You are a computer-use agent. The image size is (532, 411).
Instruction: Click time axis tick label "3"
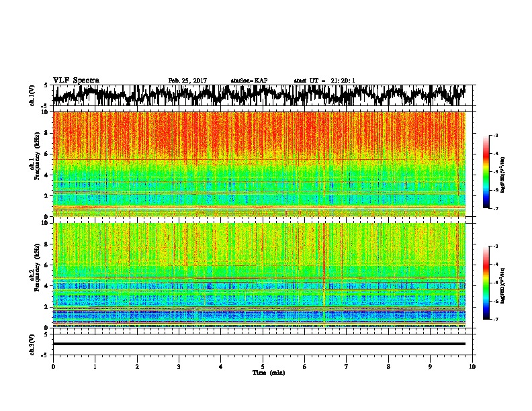point(179,367)
